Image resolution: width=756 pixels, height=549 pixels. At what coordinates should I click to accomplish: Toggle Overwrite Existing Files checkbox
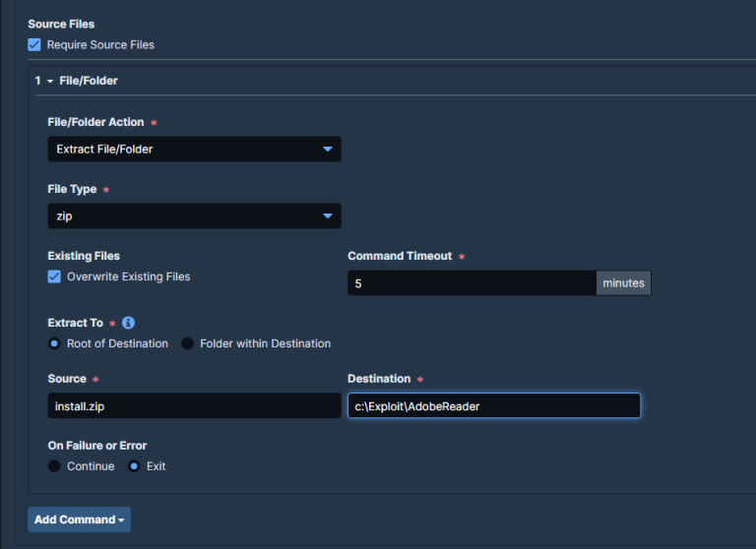tap(54, 276)
